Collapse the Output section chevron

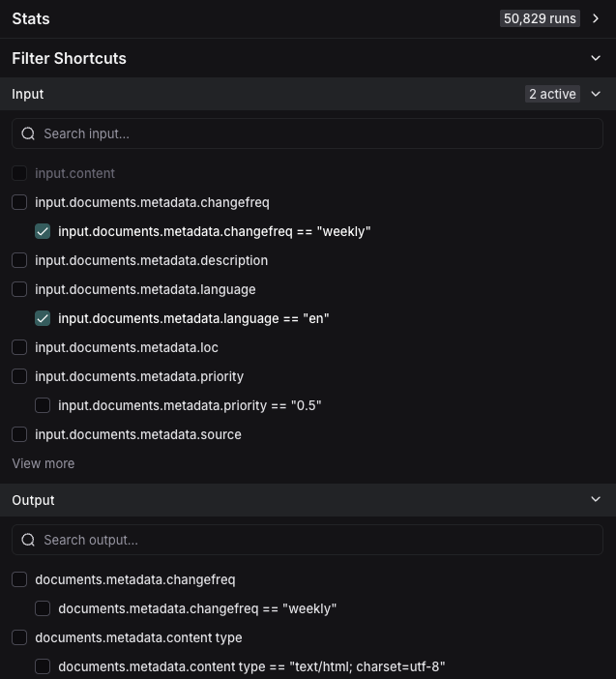coord(596,500)
